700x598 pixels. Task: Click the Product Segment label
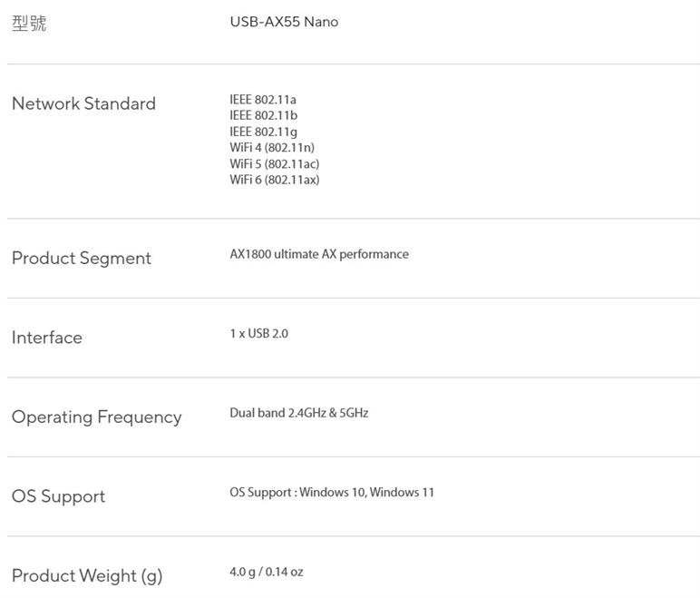coord(82,259)
